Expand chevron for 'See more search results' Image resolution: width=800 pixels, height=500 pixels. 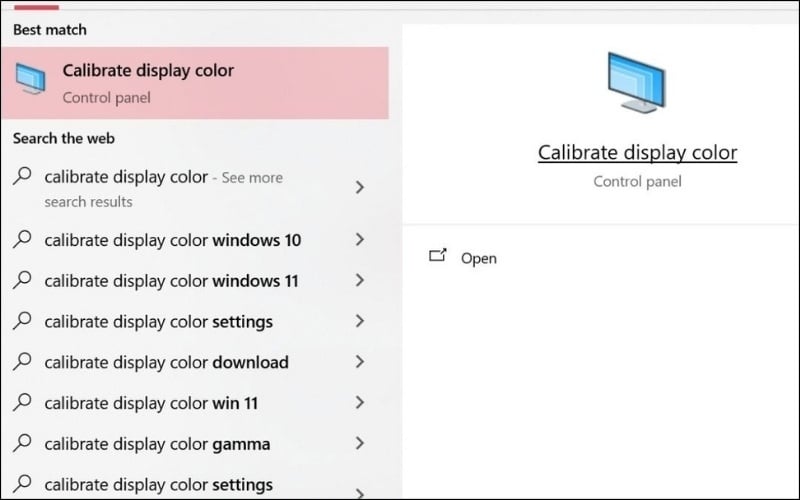pos(360,187)
